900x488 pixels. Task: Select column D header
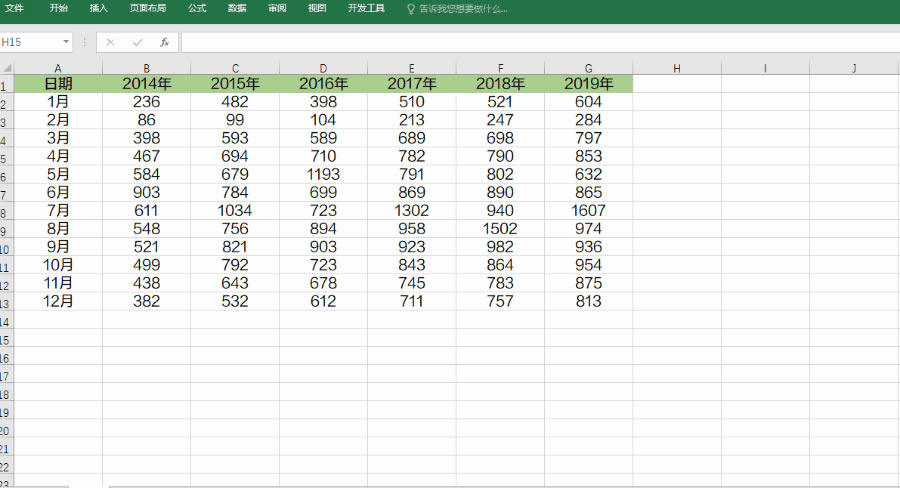323,68
